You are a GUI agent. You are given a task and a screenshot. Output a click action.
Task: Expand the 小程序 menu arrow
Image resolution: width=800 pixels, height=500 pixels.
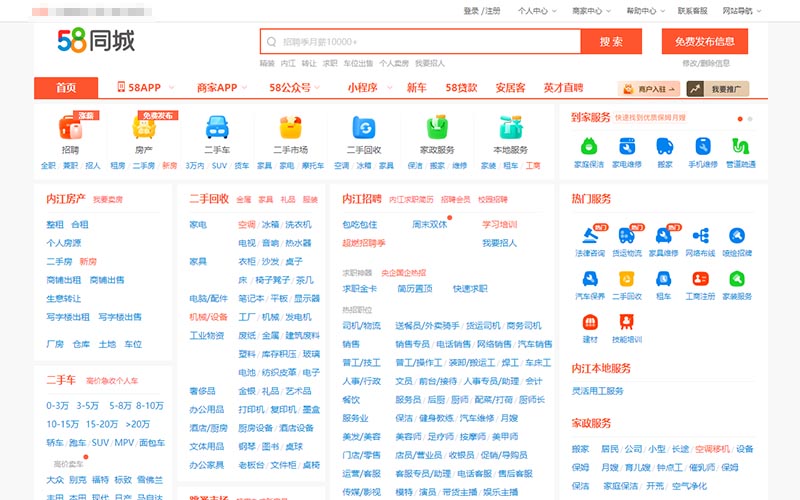click(x=390, y=88)
